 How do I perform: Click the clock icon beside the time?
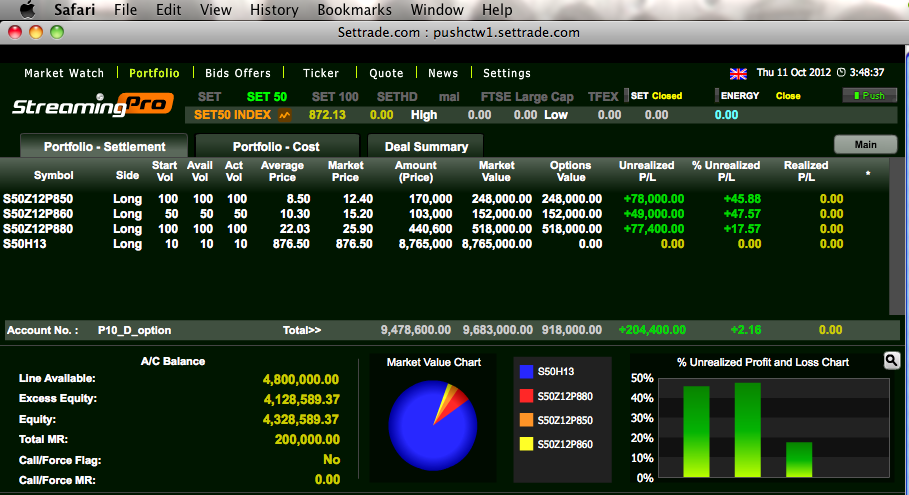[841, 72]
